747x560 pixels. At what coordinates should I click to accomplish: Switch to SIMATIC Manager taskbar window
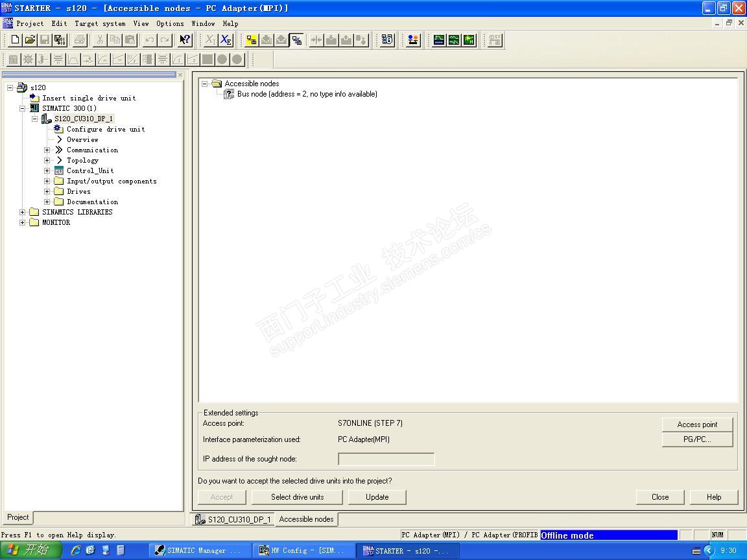click(199, 550)
